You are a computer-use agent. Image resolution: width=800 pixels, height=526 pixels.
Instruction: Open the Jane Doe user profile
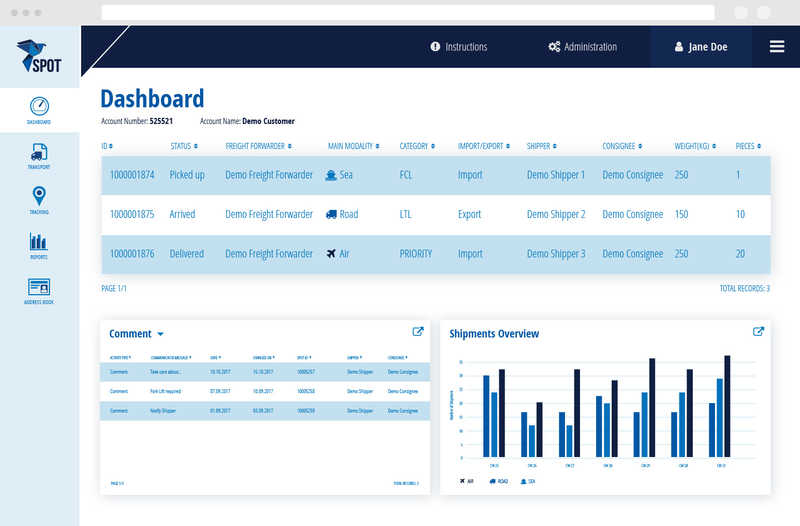tap(701, 47)
